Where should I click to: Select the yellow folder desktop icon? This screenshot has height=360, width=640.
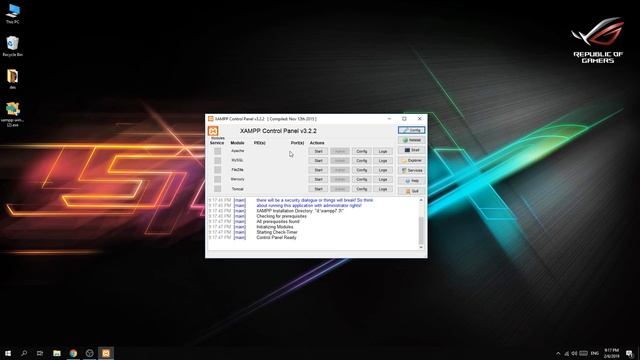tap(13, 79)
